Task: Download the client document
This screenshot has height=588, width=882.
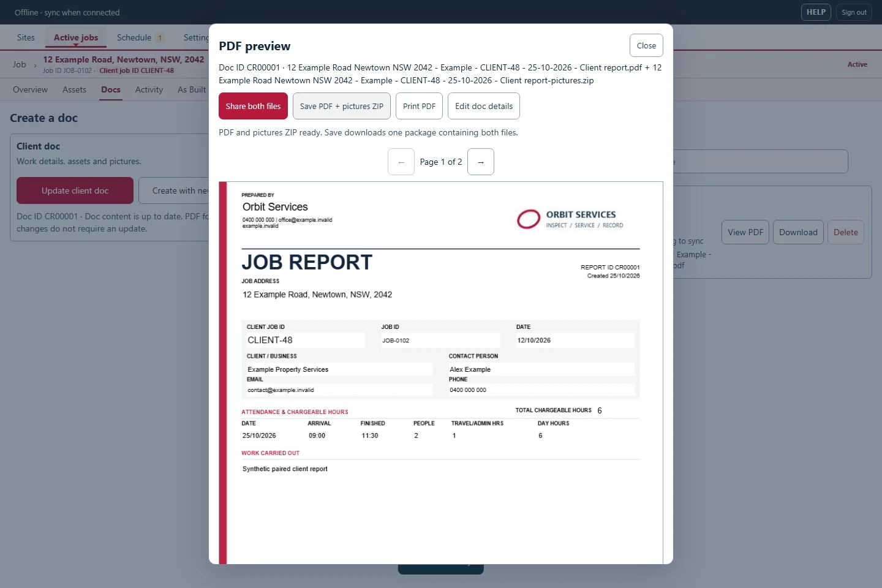Action: 798,232
